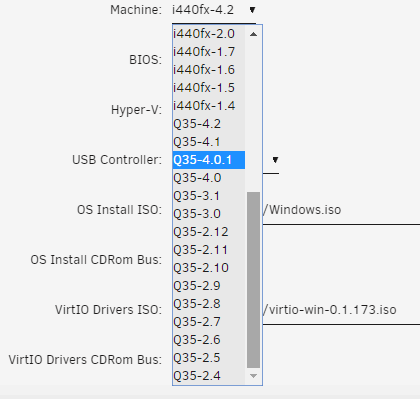Click scroll down arrow in machine list
Viewport: 420px width, 399px height.
pyautogui.click(x=253, y=376)
